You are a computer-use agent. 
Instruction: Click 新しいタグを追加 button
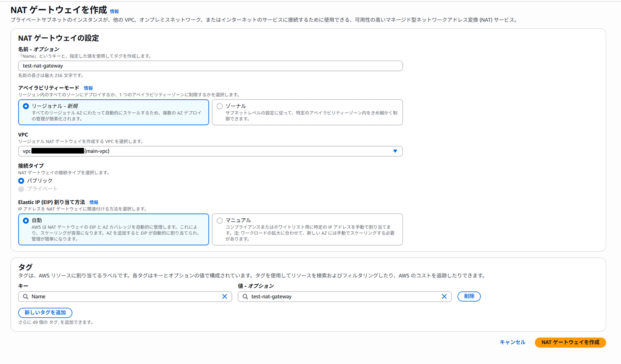coord(45,313)
